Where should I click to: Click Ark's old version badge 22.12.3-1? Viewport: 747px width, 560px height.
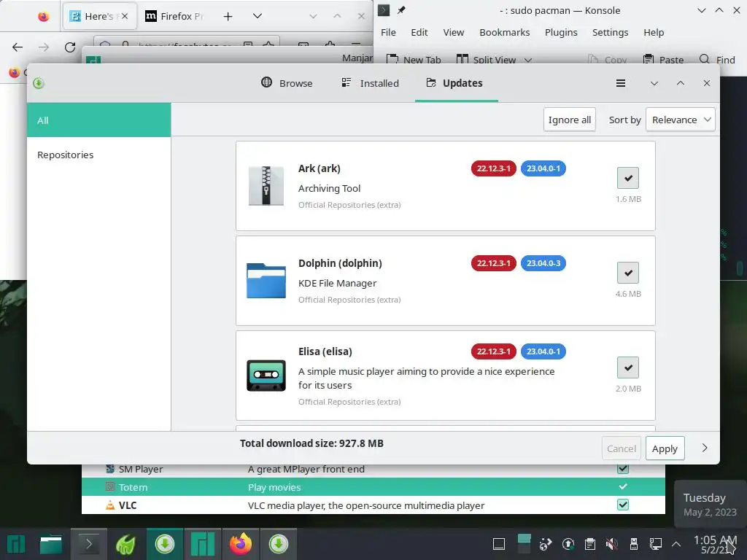coord(494,168)
